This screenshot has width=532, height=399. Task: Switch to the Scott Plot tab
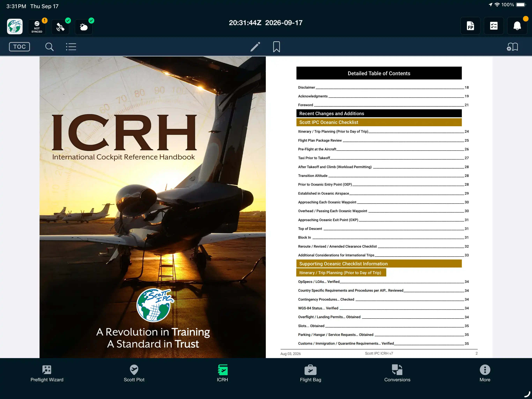134,373
